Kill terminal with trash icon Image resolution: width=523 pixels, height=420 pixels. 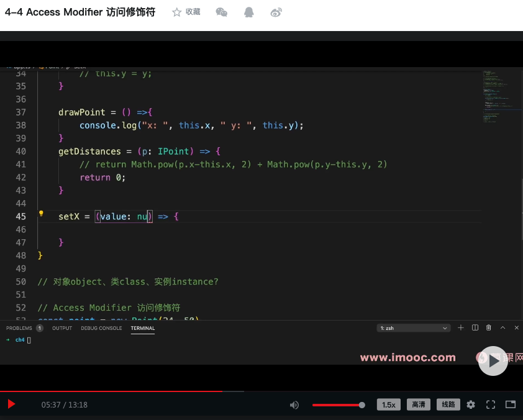[489, 328]
